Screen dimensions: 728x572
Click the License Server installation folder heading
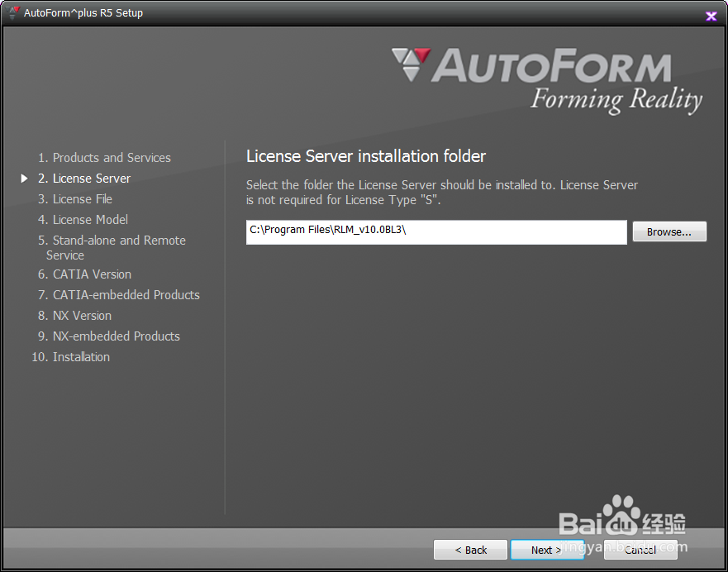tap(366, 156)
